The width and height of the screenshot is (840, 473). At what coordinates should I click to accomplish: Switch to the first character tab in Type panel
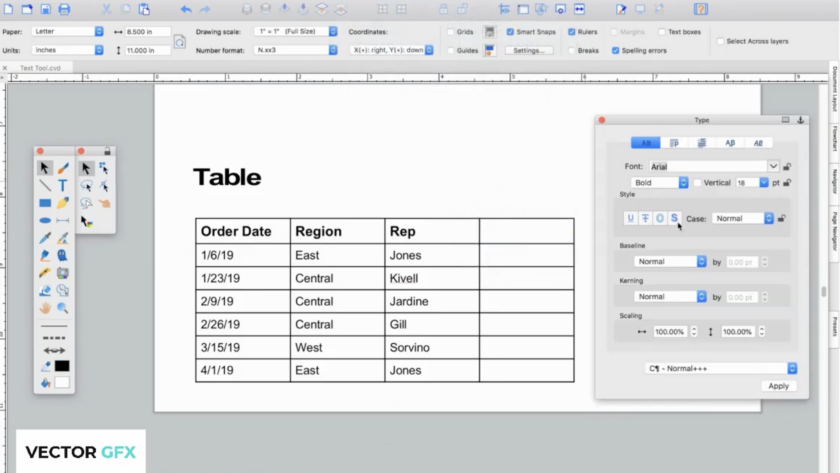pos(646,143)
